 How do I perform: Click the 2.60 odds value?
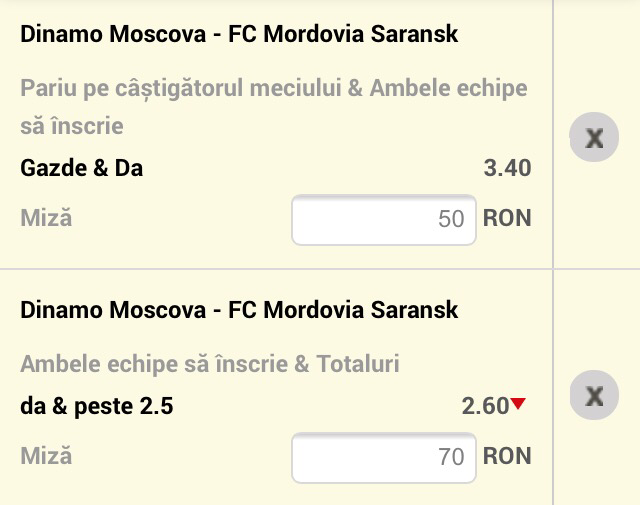484,406
